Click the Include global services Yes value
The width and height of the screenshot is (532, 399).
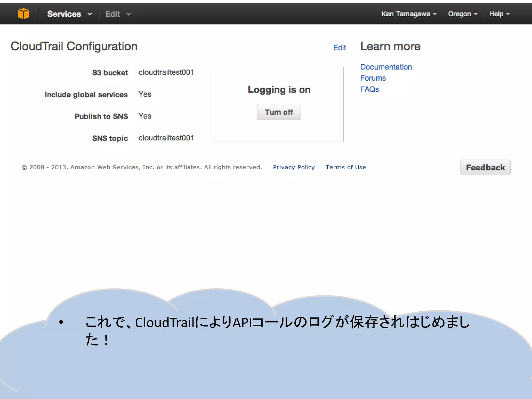[x=145, y=94]
